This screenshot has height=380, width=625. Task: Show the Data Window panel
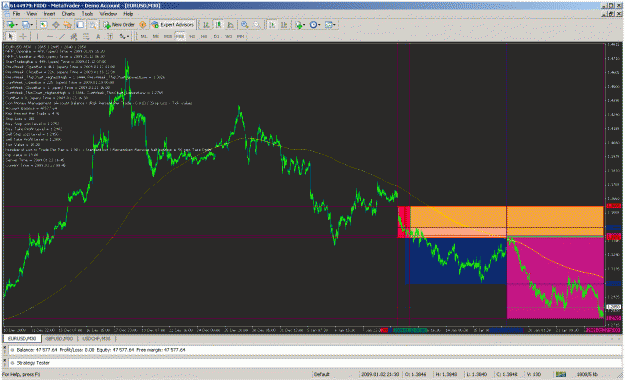click(x=56, y=25)
